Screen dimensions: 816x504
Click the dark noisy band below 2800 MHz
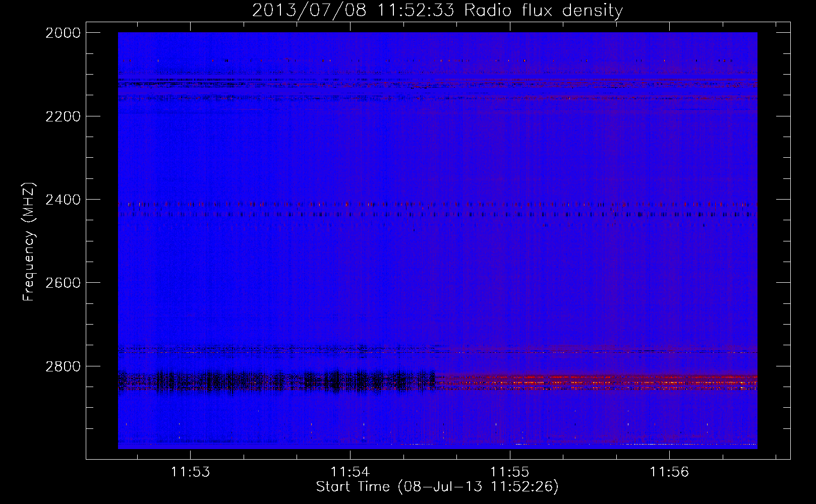[x=276, y=382]
